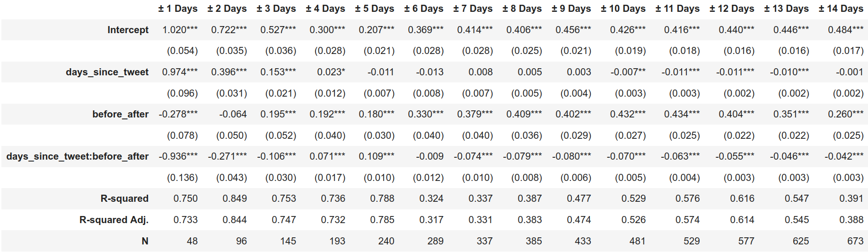This screenshot has width=868, height=252.
Task: Select the R-squared row label
Action: (x=124, y=198)
